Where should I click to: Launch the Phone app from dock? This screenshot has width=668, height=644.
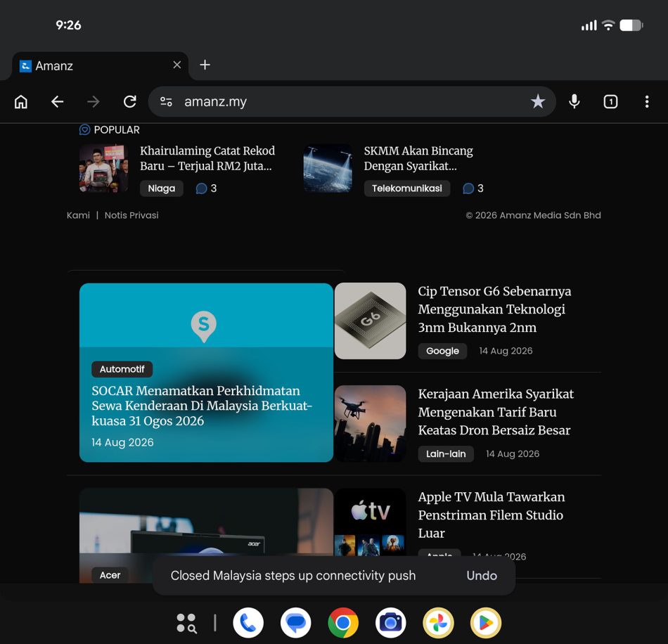pyautogui.click(x=248, y=623)
